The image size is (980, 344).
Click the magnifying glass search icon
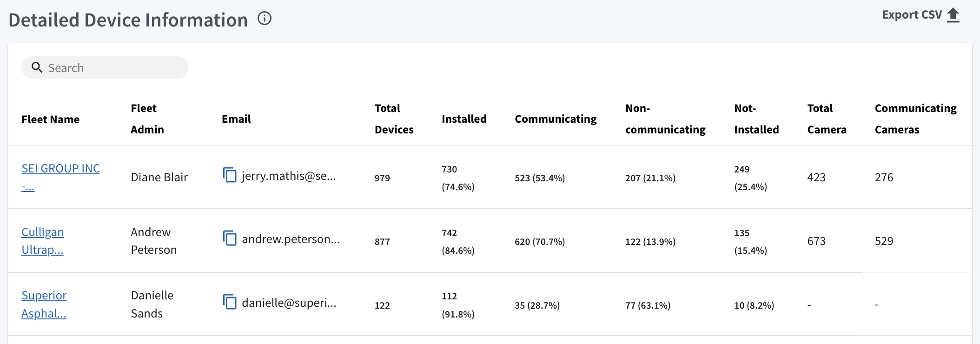[37, 67]
